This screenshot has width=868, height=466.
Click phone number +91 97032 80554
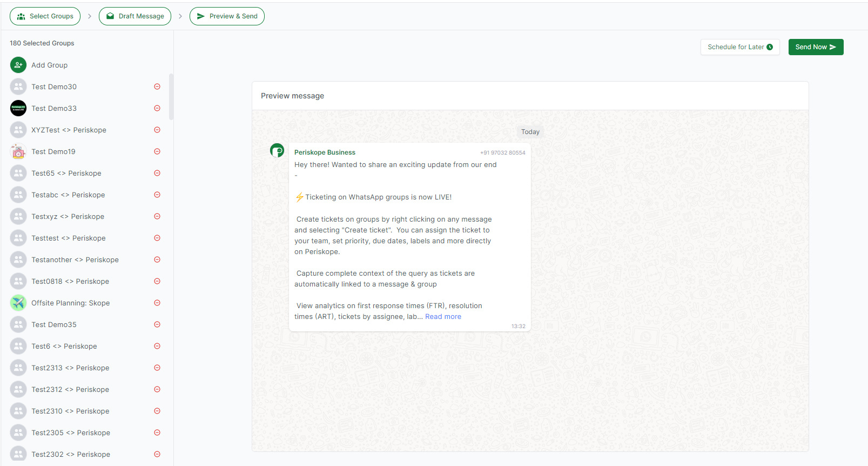pos(502,152)
